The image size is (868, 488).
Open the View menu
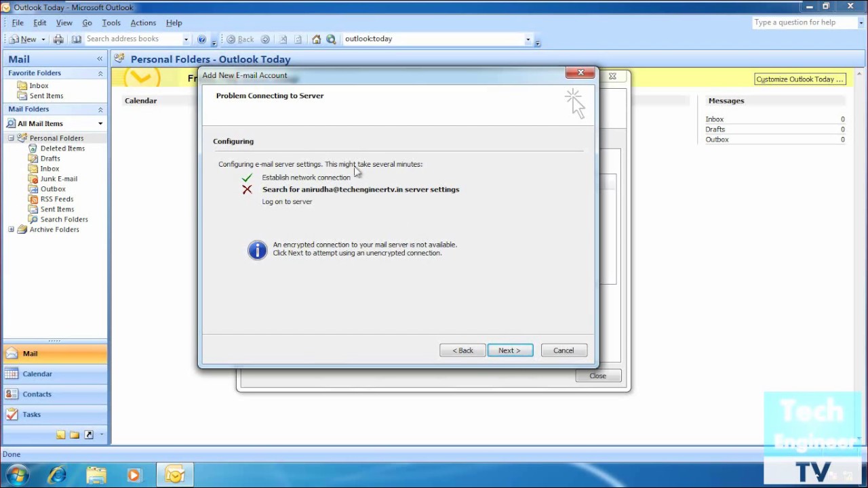[64, 23]
